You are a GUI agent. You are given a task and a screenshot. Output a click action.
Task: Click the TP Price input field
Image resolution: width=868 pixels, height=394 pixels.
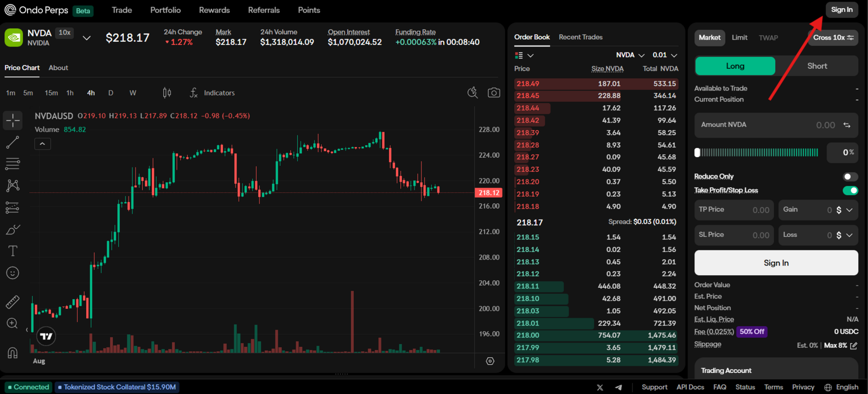735,210
